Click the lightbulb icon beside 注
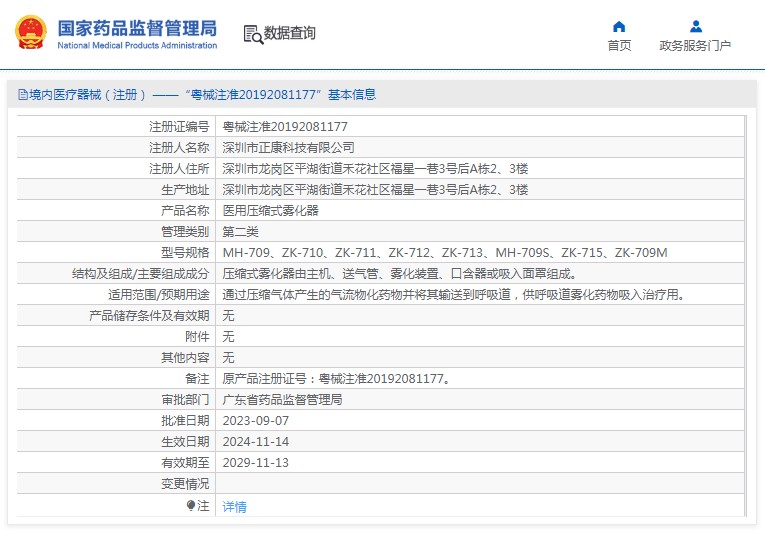The image size is (765, 537). click(x=191, y=506)
